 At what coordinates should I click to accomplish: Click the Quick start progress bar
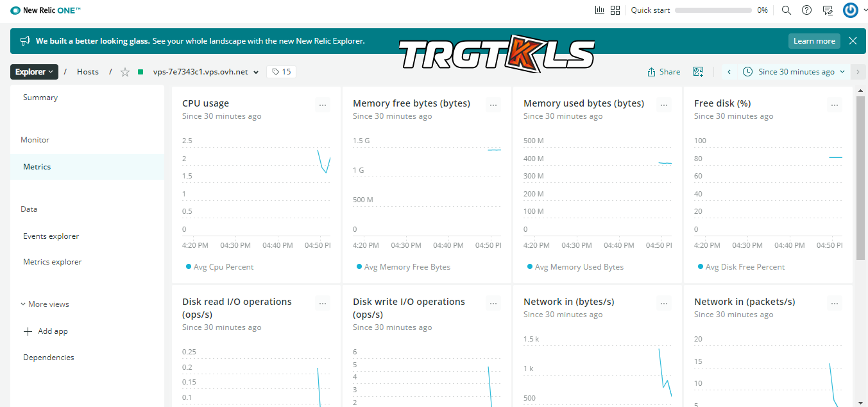coord(713,10)
